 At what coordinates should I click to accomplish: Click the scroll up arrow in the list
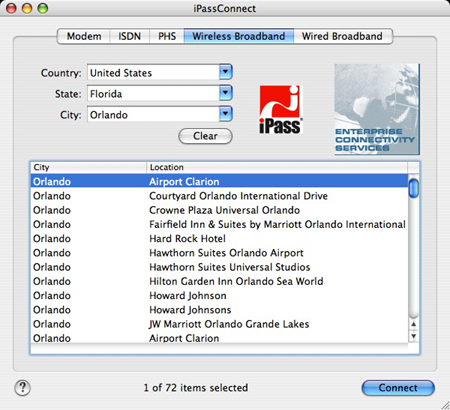(x=413, y=324)
